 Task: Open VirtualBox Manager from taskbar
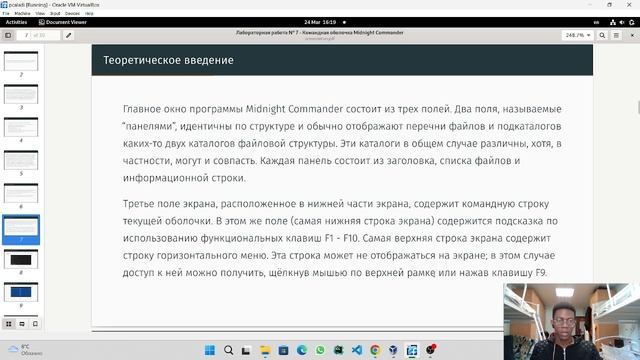point(393,350)
